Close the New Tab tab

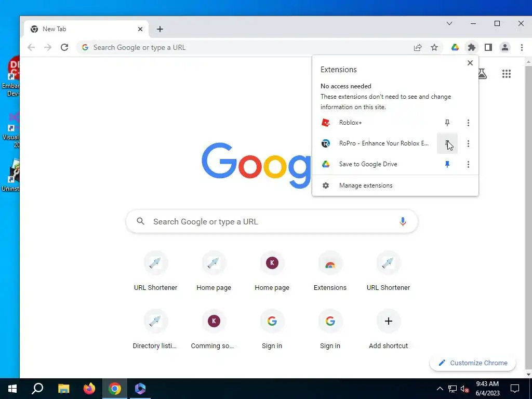tap(140, 29)
